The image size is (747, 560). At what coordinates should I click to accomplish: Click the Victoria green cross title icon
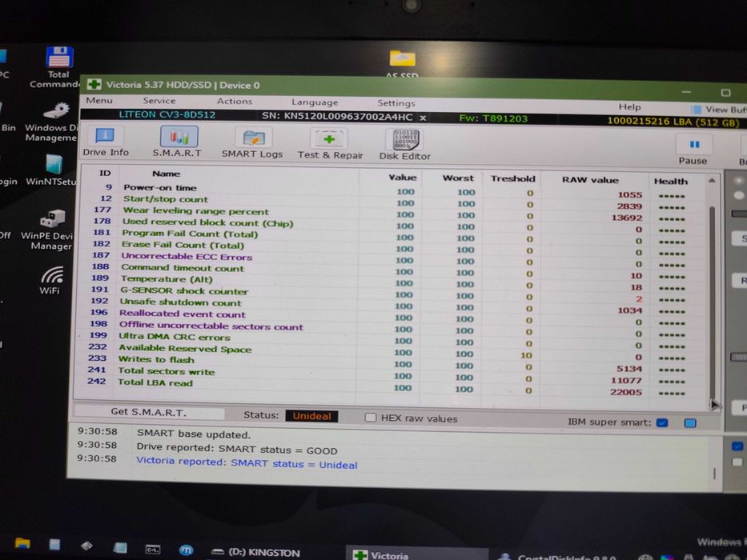[x=94, y=84]
